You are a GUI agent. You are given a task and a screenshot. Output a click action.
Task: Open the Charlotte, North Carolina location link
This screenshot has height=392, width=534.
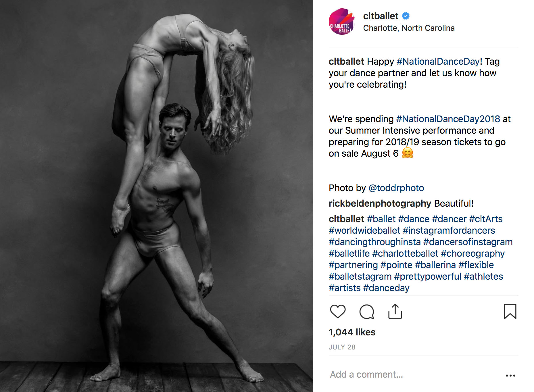409,28
